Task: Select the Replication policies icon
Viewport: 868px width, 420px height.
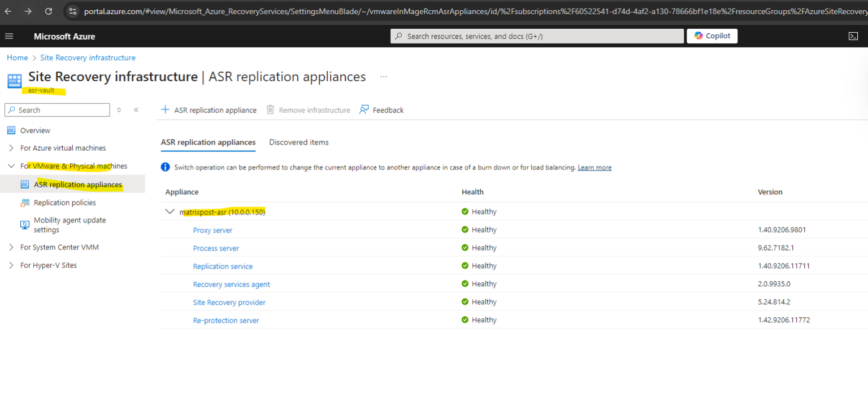Action: (x=24, y=202)
